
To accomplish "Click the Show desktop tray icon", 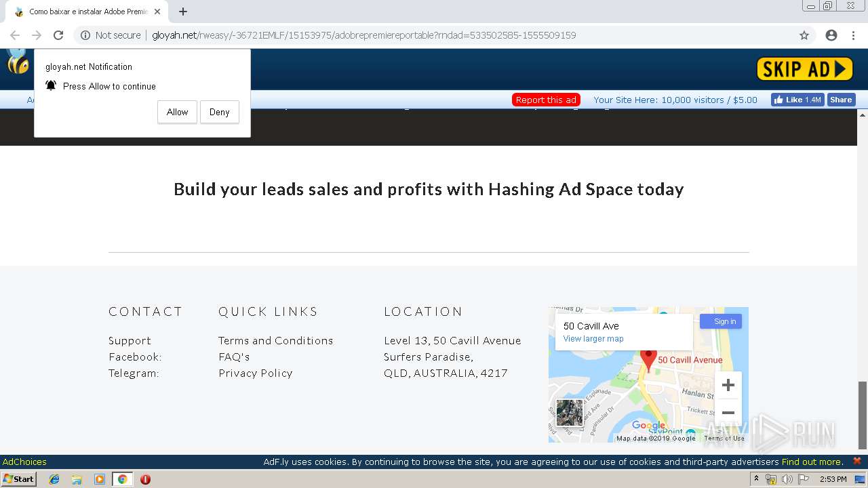I will pyautogui.click(x=860, y=479).
